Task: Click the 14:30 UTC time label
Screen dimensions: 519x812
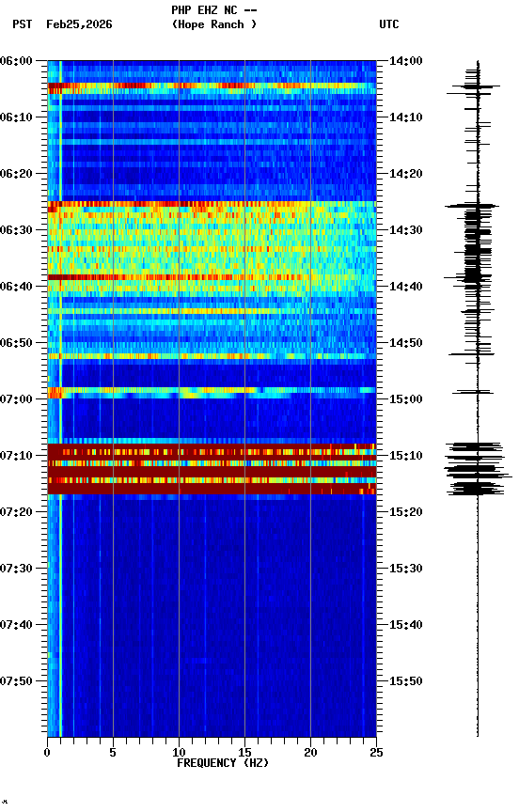Action: point(406,230)
